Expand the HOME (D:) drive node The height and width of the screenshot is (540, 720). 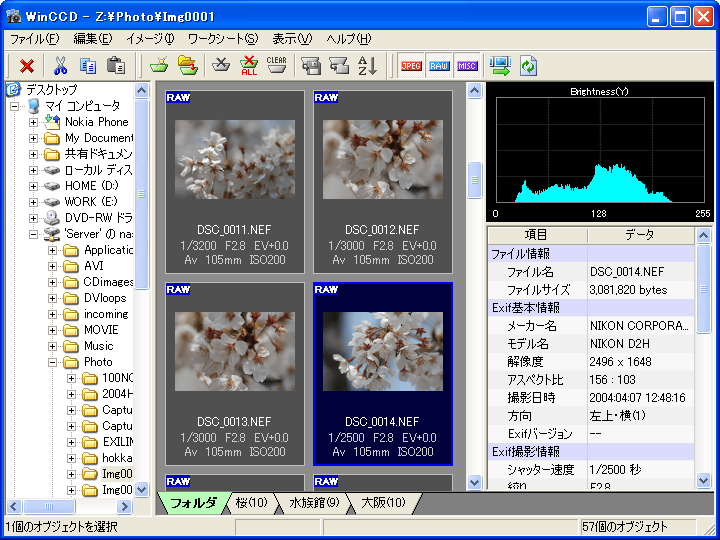coord(33,186)
